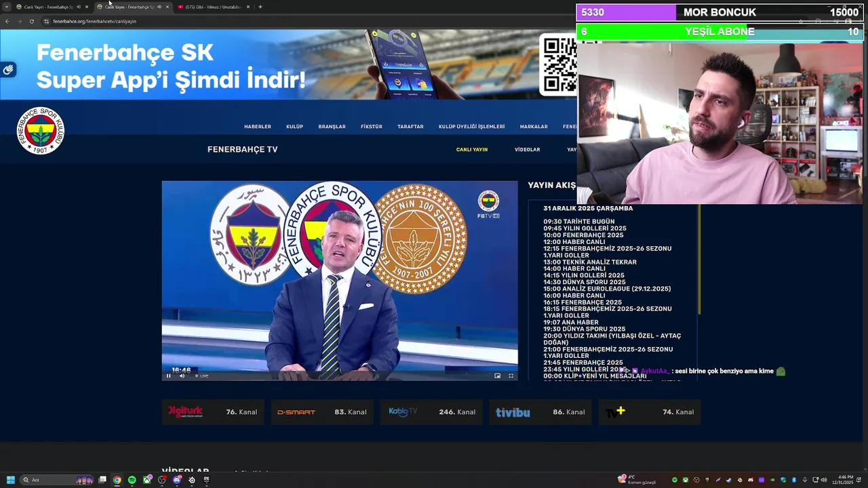Image resolution: width=868 pixels, height=488 pixels.
Task: Open Chrome from the taskbar
Action: tap(117, 480)
